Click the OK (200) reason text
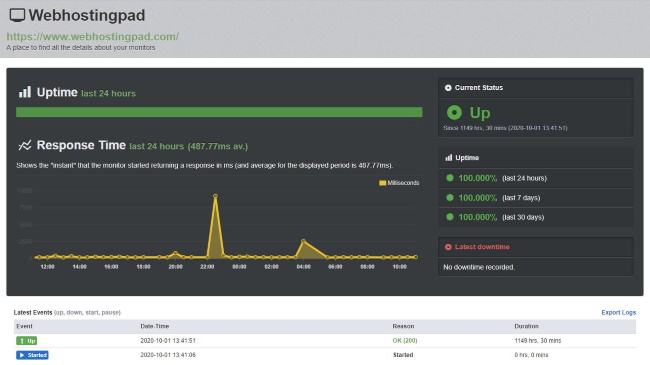This screenshot has width=650, height=365. coord(405,341)
